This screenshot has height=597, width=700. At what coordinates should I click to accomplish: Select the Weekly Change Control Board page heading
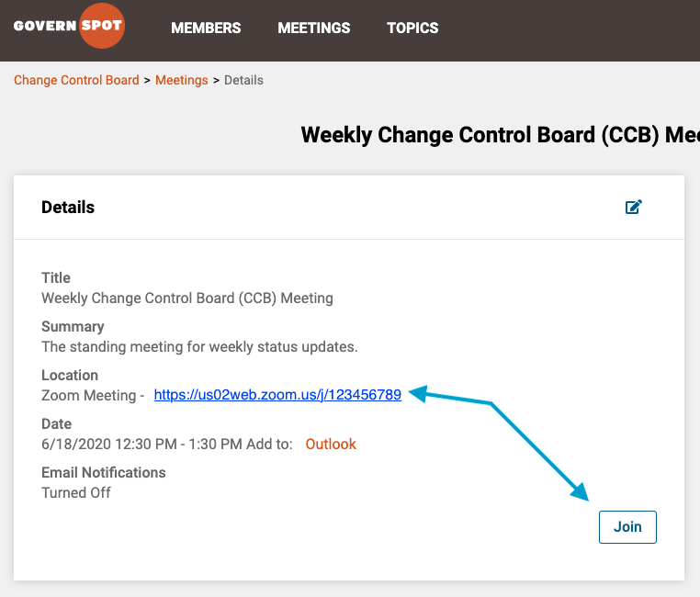[x=501, y=135]
